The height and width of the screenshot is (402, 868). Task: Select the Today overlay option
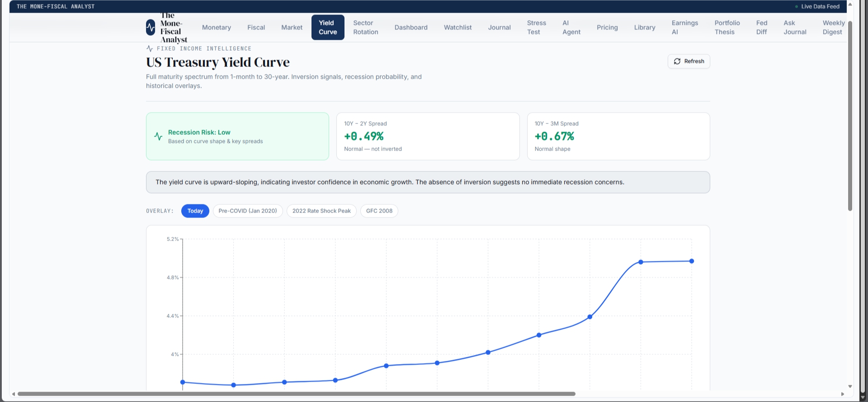click(195, 211)
